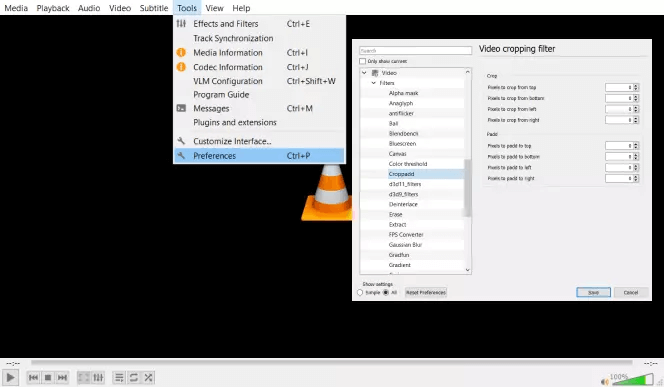Open the Help menu

pos(241,8)
